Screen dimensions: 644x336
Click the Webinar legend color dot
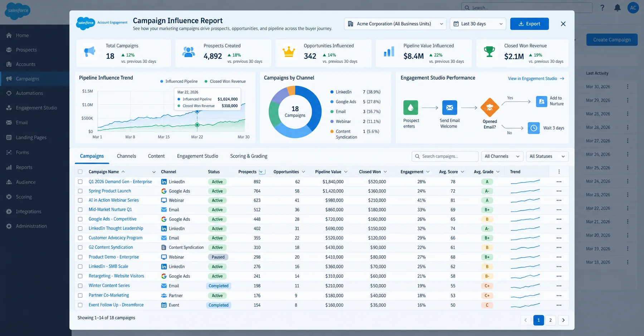[x=332, y=122]
